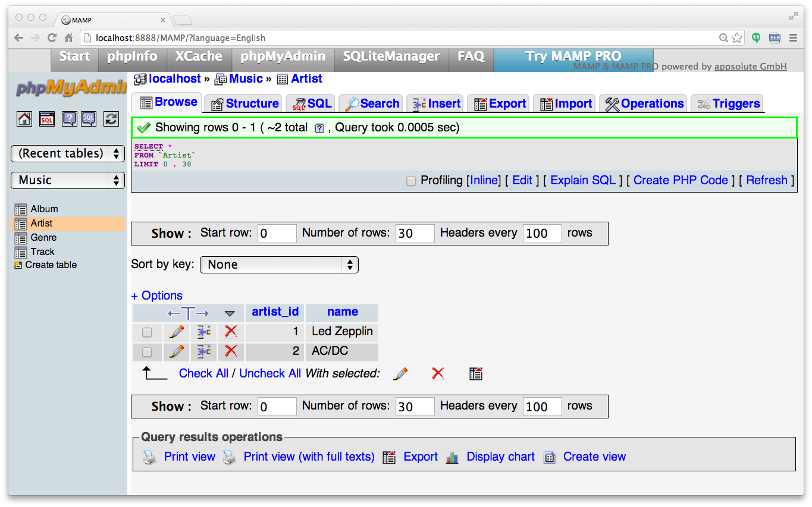Check the AC/DC row checkbox

tap(147, 352)
